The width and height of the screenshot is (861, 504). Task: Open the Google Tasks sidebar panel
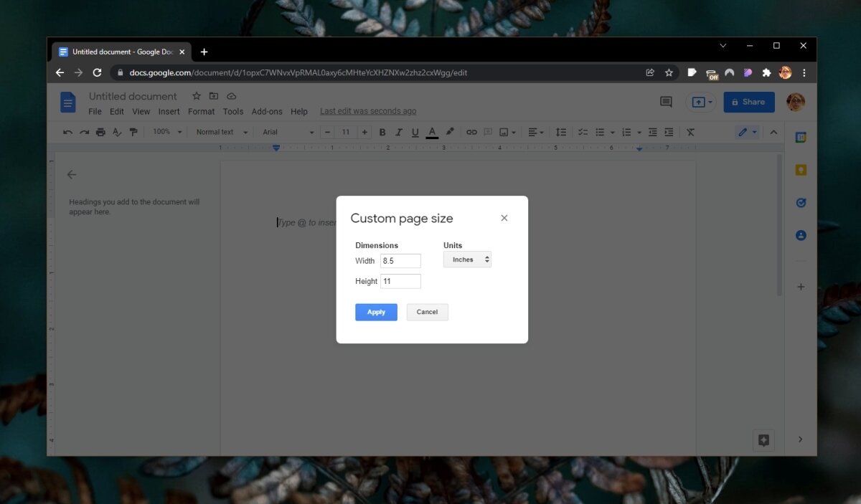tap(801, 202)
